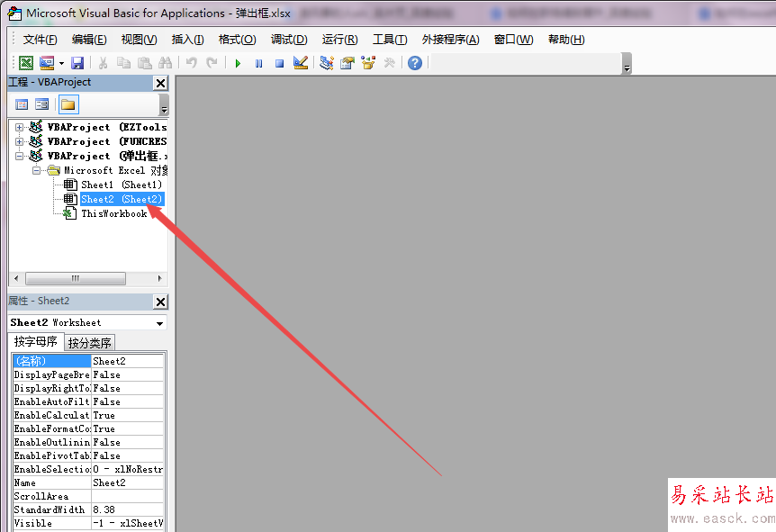Click the ScrollArea property value field
Screen dimensions: 776x532
point(127,496)
